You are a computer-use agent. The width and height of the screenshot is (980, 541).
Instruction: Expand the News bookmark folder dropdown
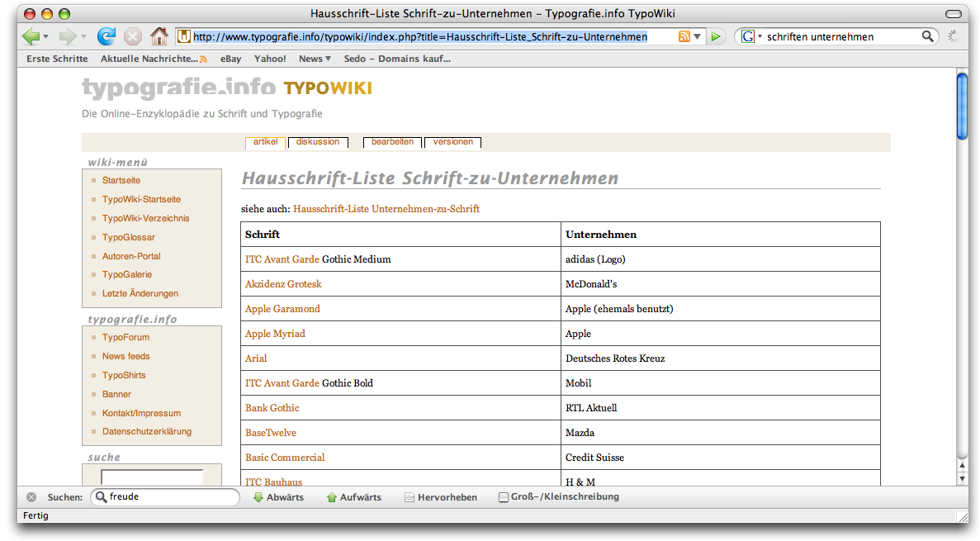(x=328, y=59)
